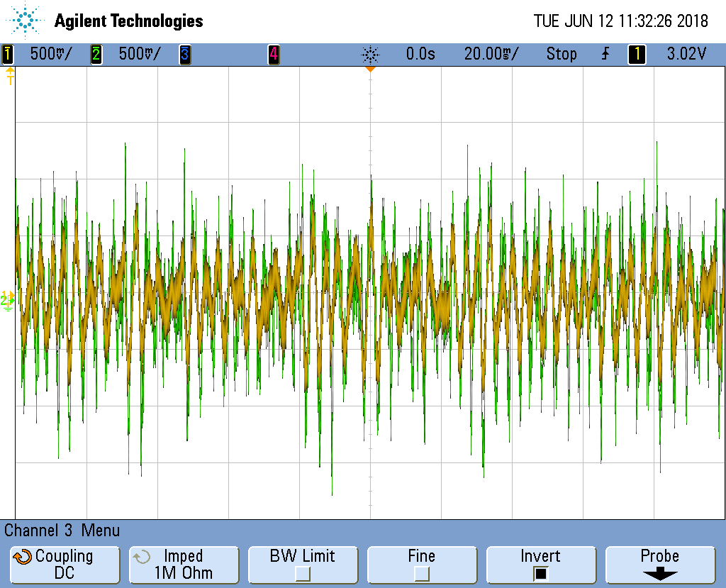Click the Agilent Technologies starburst logo
The width and height of the screenshot is (726, 588).
pyautogui.click(x=26, y=20)
